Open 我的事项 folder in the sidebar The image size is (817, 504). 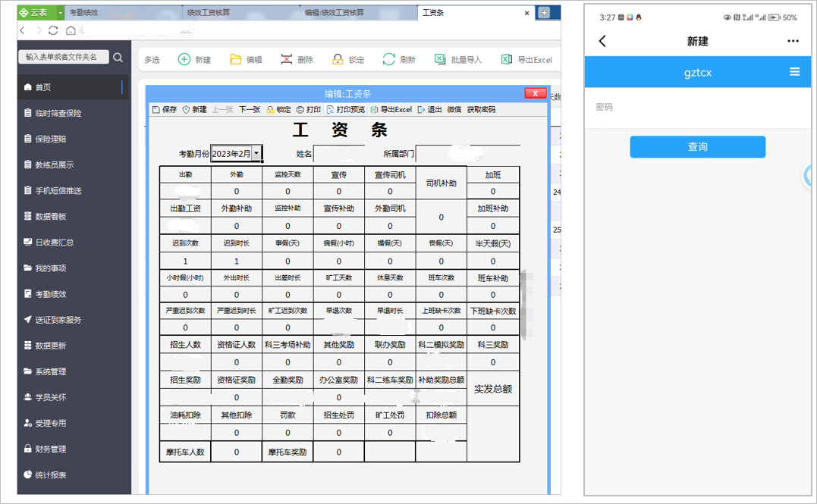pos(73,268)
